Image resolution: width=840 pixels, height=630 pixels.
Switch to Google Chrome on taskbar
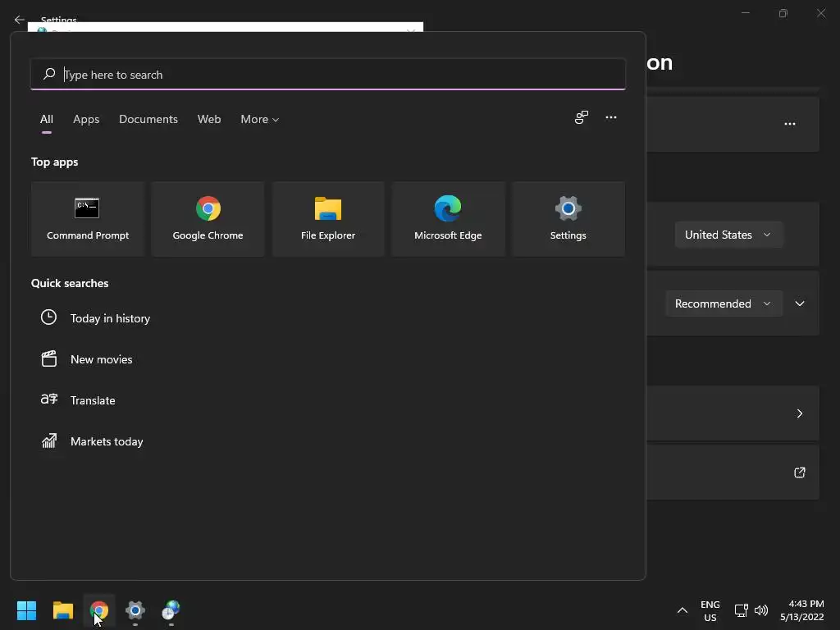point(99,610)
